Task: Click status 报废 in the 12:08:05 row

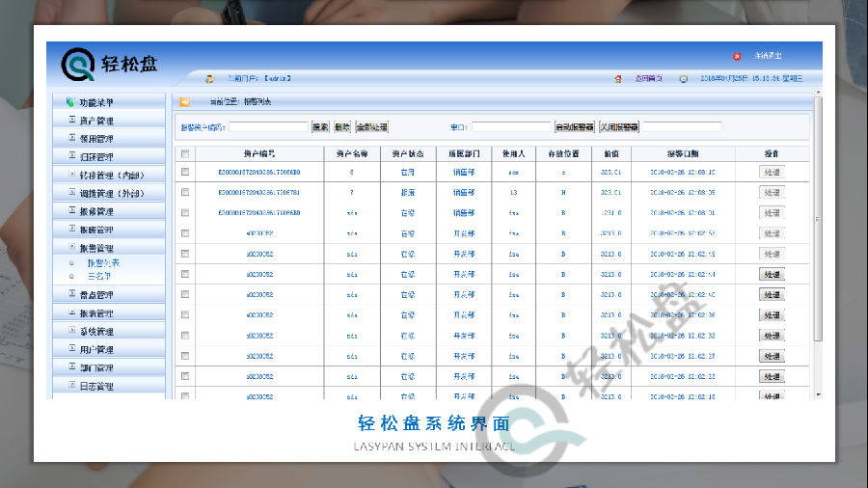Action: point(408,193)
